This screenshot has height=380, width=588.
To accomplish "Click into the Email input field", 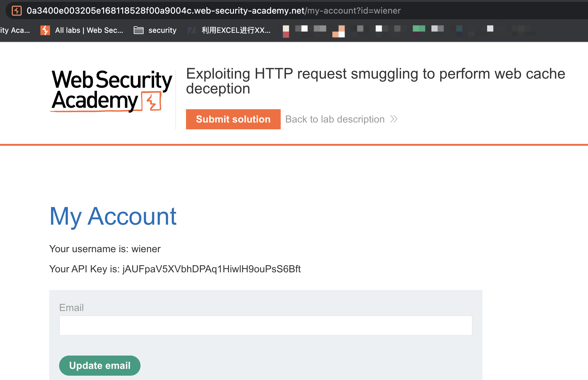I will (x=266, y=326).
